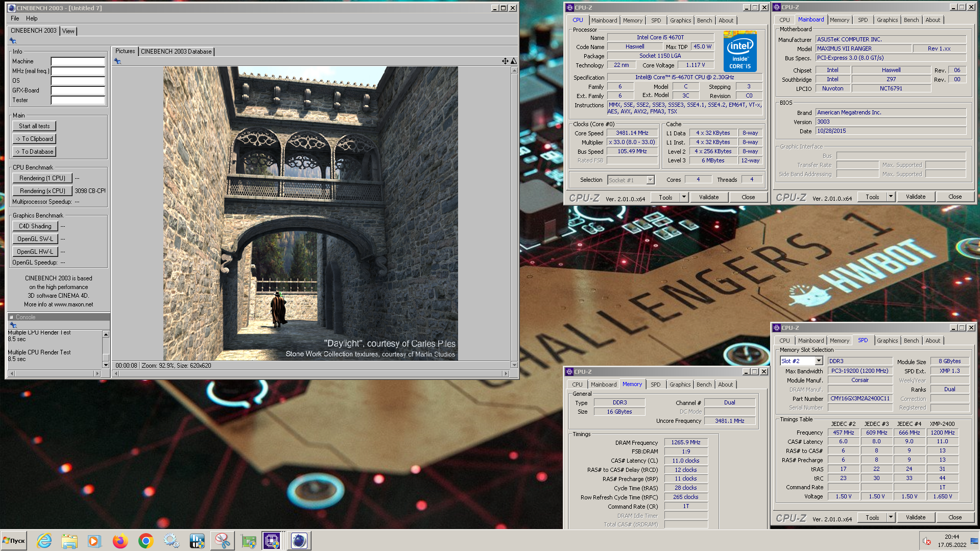The height and width of the screenshot is (551, 980).
Task: Select the Pictures tab
Action: (x=125, y=51)
